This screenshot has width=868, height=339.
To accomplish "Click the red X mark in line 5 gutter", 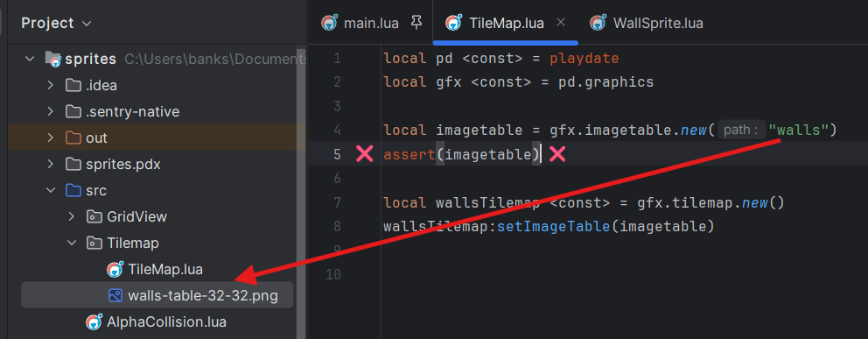I will click(364, 154).
